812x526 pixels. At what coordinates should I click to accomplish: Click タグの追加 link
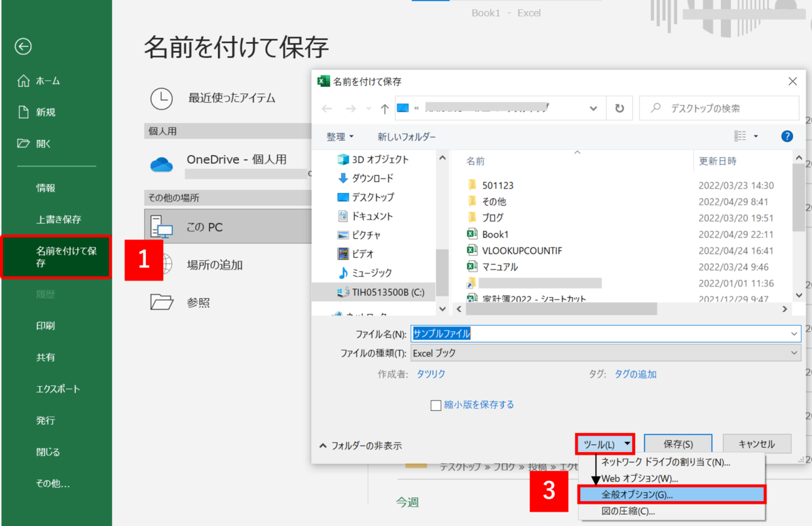point(635,374)
